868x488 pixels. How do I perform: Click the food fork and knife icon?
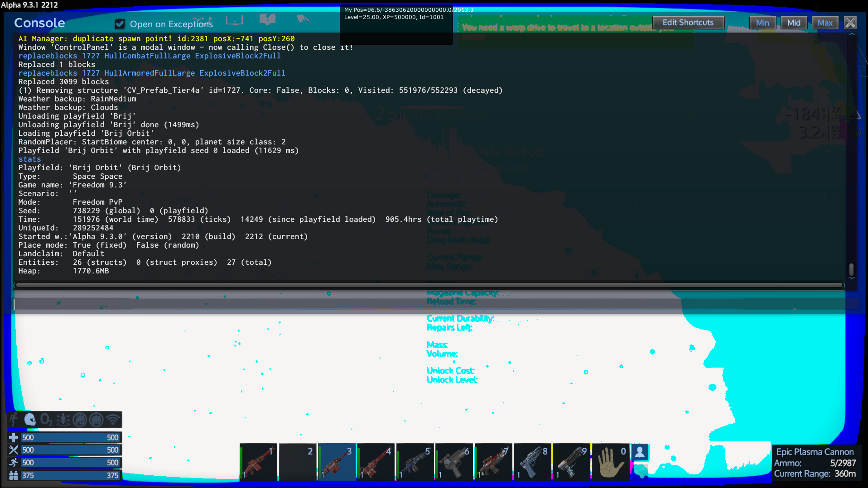14,450
